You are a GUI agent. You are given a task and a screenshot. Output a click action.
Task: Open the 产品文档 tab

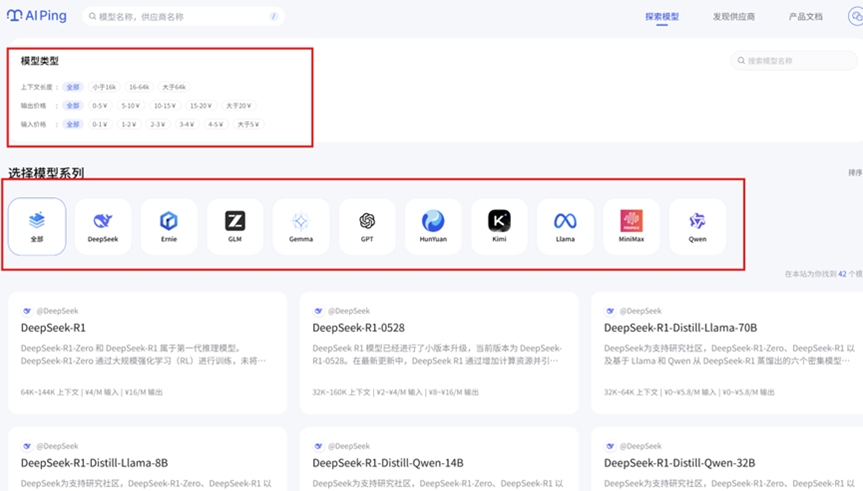click(x=806, y=17)
